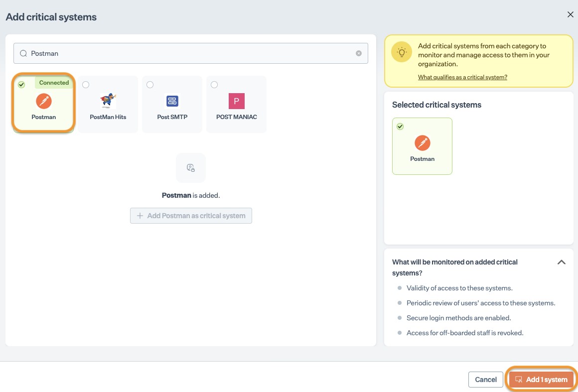Uncheck the Postman card in search results
Screen dimensions: 578x392
[x=21, y=85]
